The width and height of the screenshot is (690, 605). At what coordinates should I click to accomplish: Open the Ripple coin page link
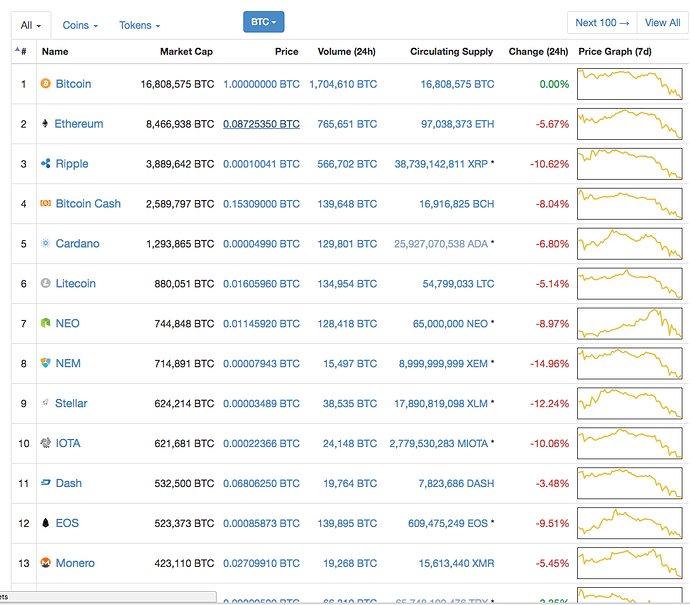(x=72, y=164)
